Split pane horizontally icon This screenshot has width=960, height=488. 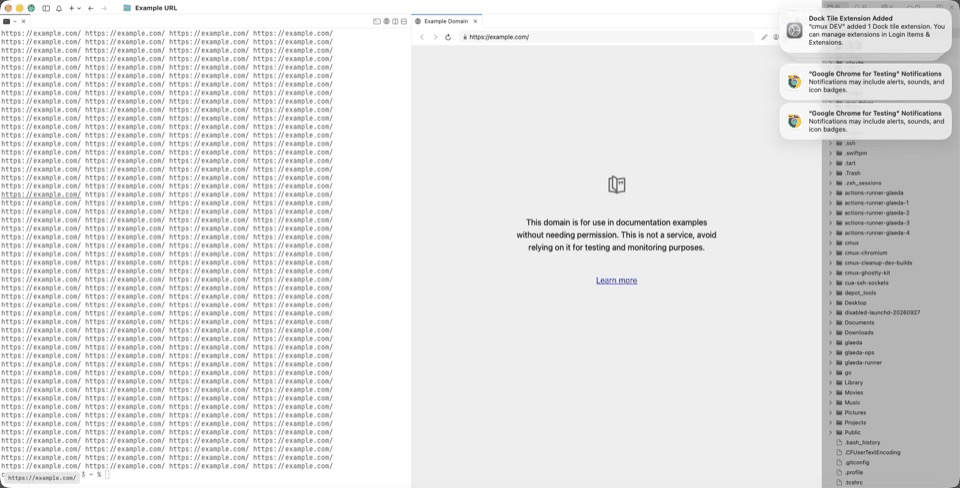coord(403,21)
